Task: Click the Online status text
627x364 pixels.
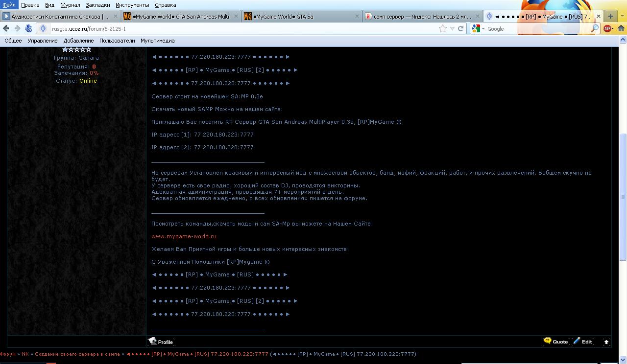Action: click(x=88, y=81)
